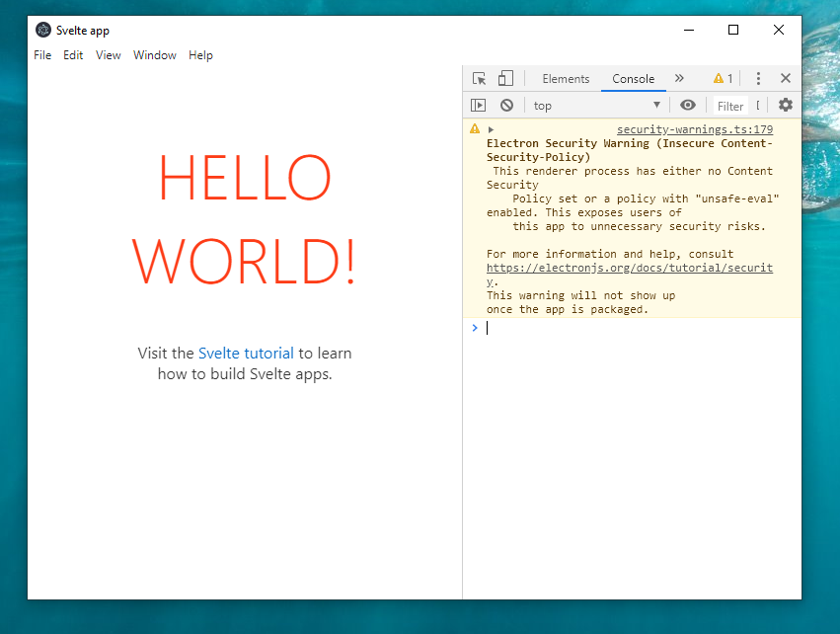Create a live expression via the eye icon
The width and height of the screenshot is (840, 634).
click(x=687, y=105)
